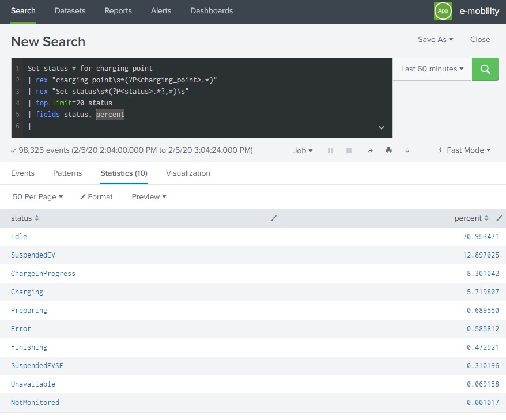The height and width of the screenshot is (420, 506).
Task: Export the search results
Action: point(407,150)
